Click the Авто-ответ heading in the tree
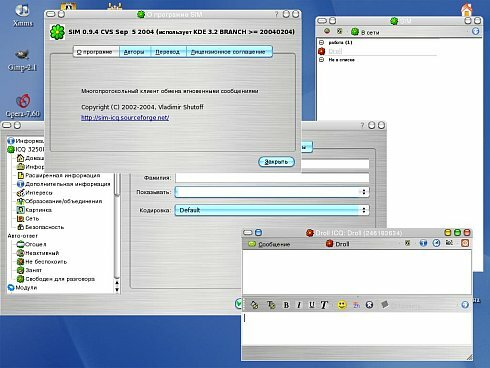The width and height of the screenshot is (490, 368). [x=22, y=236]
